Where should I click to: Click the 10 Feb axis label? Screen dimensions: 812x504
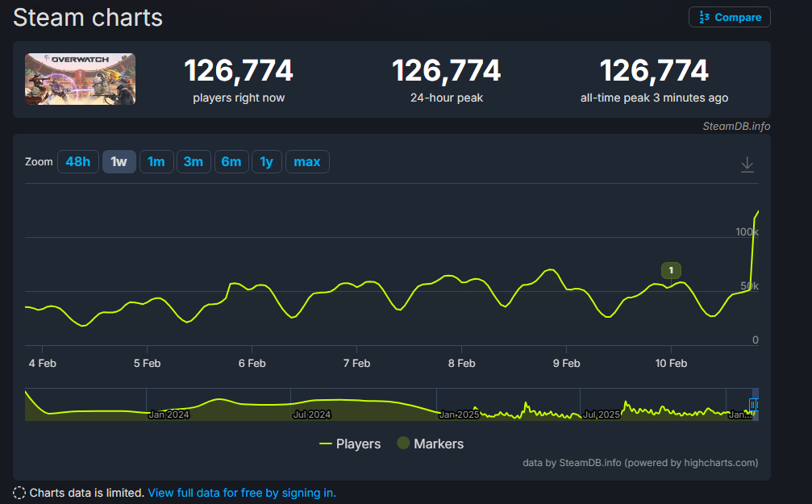[671, 363]
